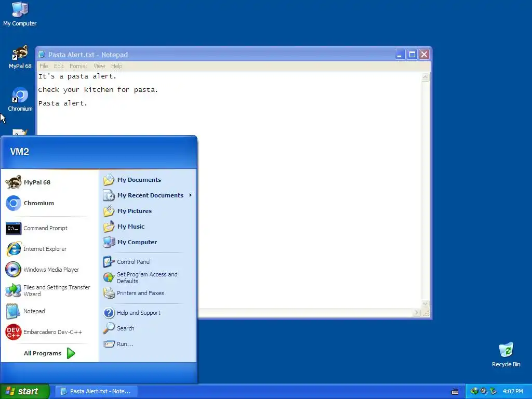The height and width of the screenshot is (399, 532).
Task: Expand All Programs list
Action: 49,353
